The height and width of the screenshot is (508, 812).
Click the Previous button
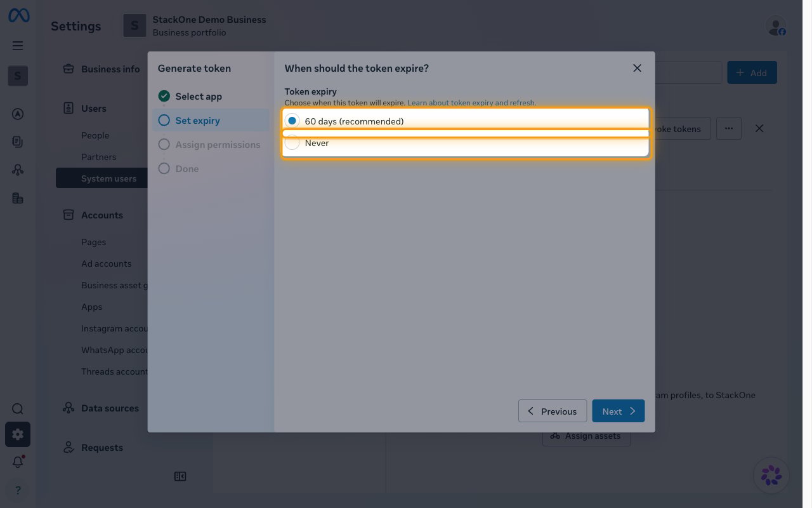coord(553,411)
